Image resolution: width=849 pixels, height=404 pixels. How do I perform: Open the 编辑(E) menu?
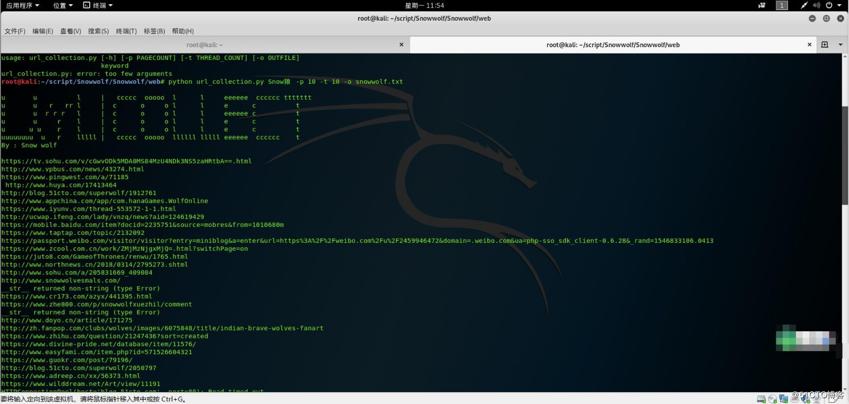click(x=43, y=31)
